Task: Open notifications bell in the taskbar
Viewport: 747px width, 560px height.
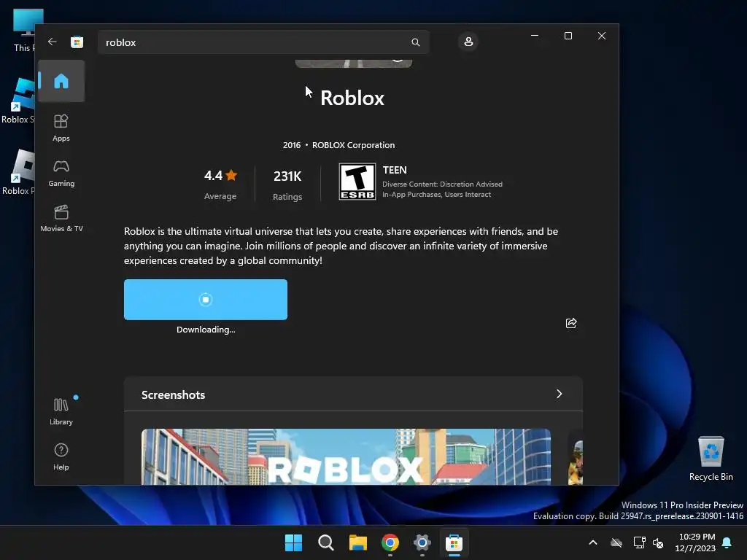Action: (x=727, y=542)
